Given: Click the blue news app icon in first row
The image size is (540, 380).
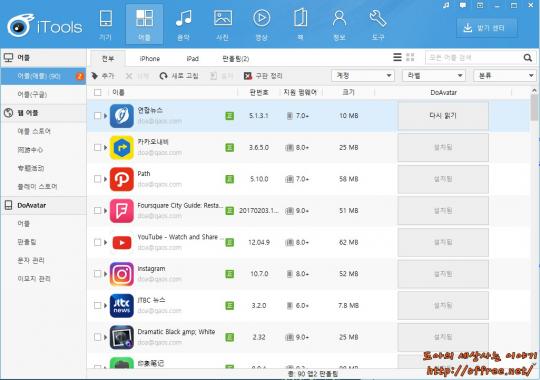Looking at the screenshot, I should 122,116.
